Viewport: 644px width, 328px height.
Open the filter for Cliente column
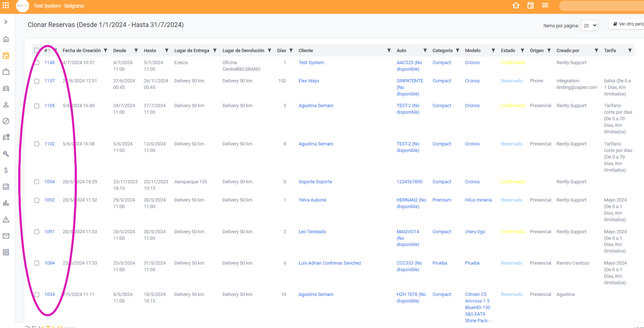(x=389, y=51)
